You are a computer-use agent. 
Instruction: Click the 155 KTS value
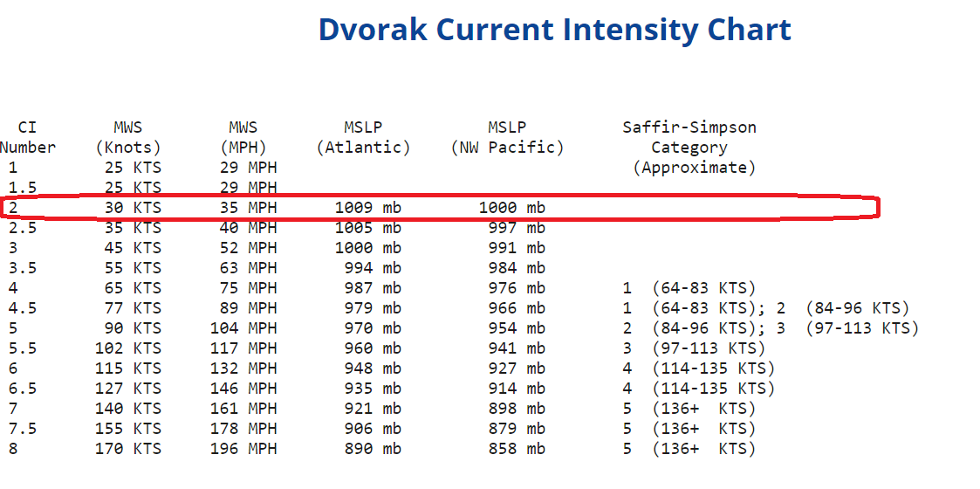[x=128, y=429]
